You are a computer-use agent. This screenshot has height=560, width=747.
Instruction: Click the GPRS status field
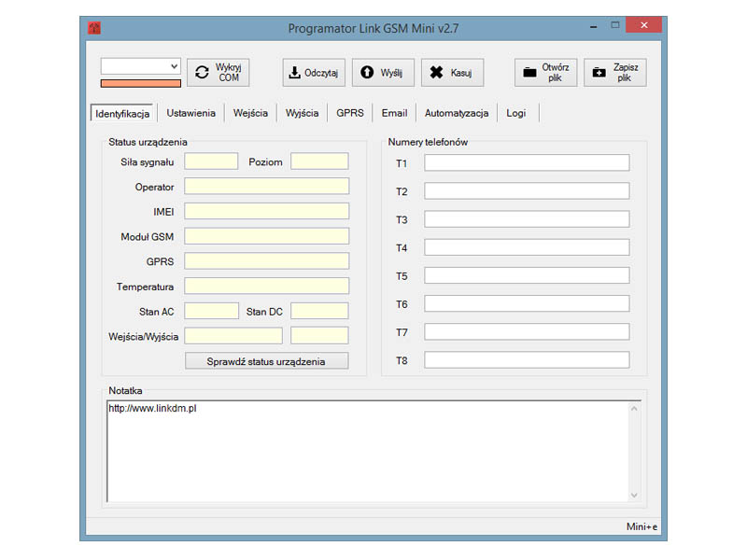(x=266, y=260)
